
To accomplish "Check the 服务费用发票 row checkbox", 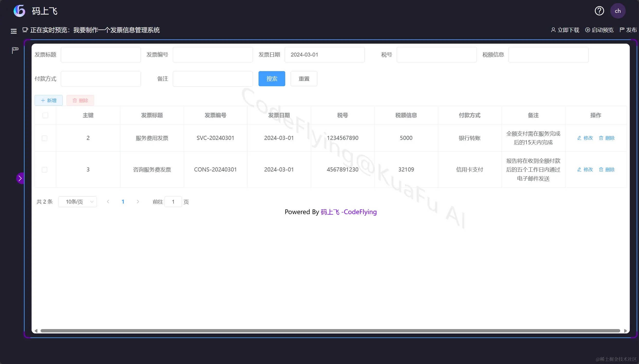I will [x=44, y=138].
